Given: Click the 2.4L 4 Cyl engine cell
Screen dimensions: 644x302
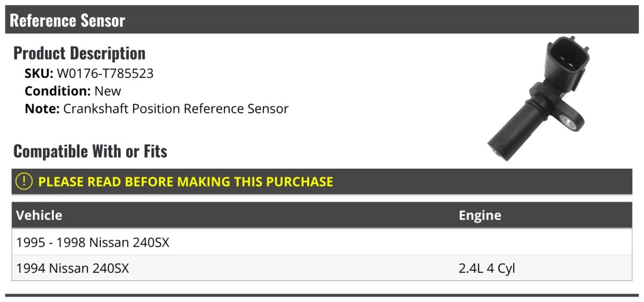Looking at the screenshot, I should tap(487, 268).
